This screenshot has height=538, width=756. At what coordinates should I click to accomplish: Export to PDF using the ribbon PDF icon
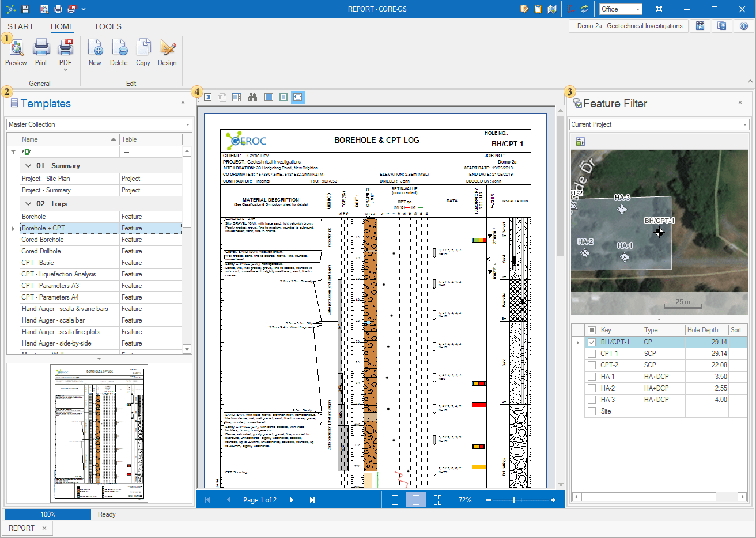[66, 48]
